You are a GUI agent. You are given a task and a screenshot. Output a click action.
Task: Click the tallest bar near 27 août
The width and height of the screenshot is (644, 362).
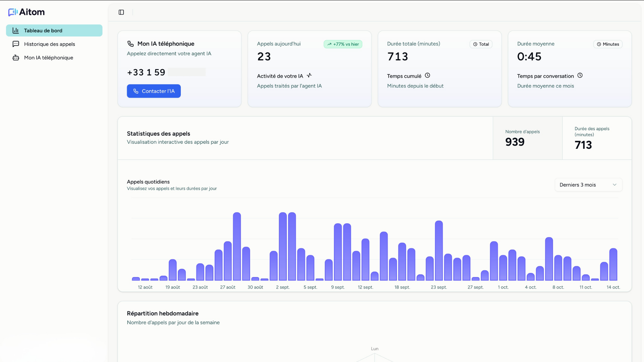pos(237,246)
